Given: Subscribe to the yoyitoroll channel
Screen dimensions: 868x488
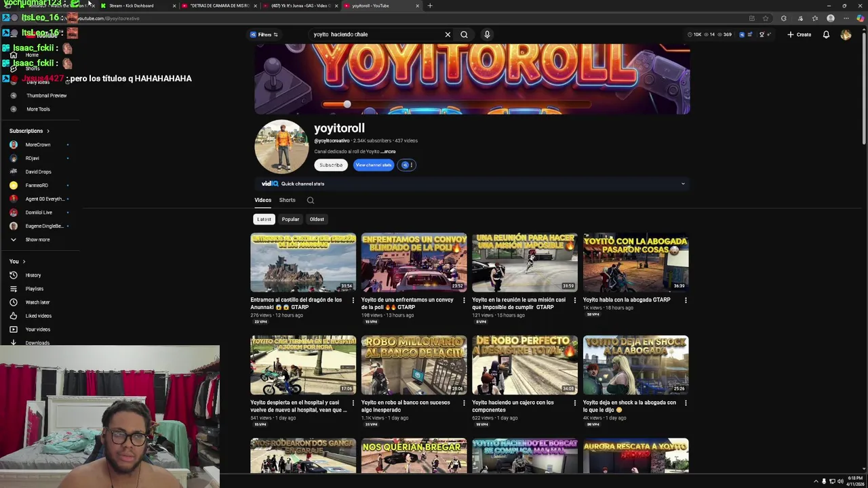Looking at the screenshot, I should 331,165.
